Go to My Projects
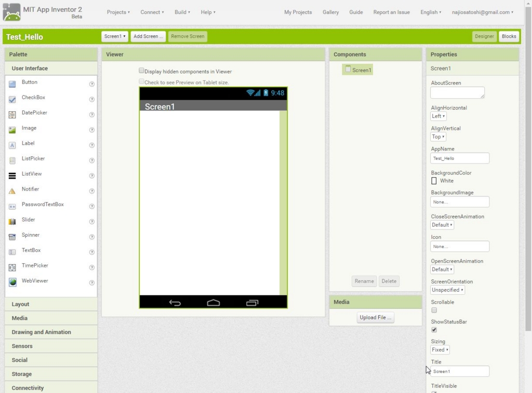The width and height of the screenshot is (532, 393). pyautogui.click(x=298, y=12)
